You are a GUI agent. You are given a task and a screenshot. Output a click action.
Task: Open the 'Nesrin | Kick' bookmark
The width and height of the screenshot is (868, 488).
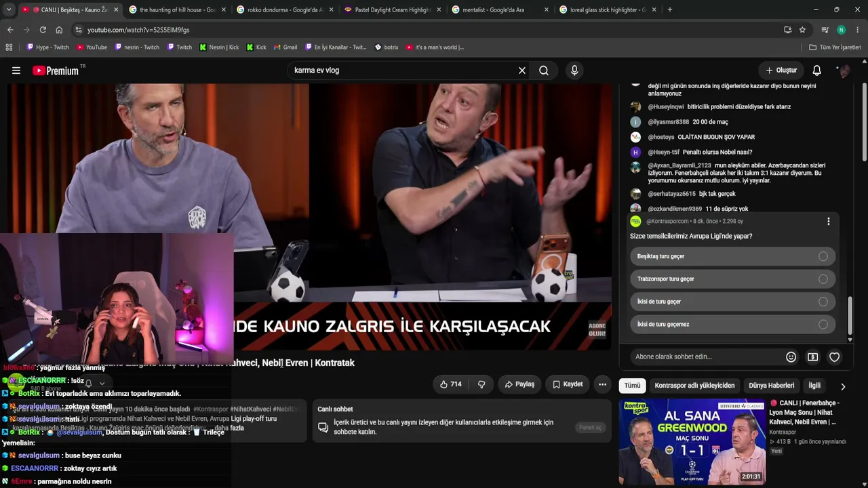(x=219, y=47)
